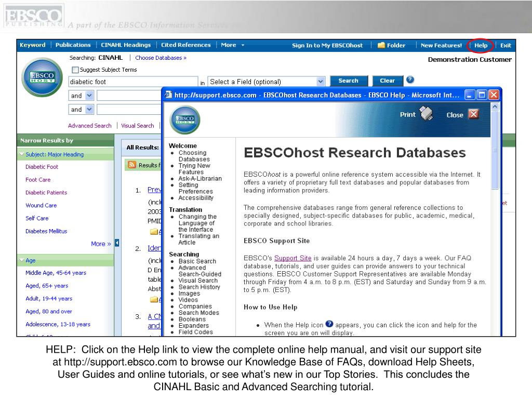532x399 pixels.
Task: Click the blue help question mark icon near Clear
Action: click(x=410, y=79)
